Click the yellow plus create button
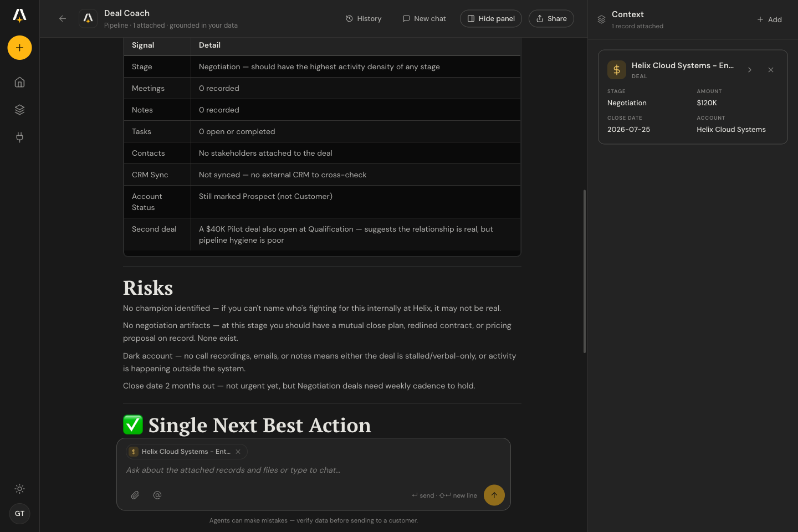This screenshot has width=798, height=532. pyautogui.click(x=19, y=48)
